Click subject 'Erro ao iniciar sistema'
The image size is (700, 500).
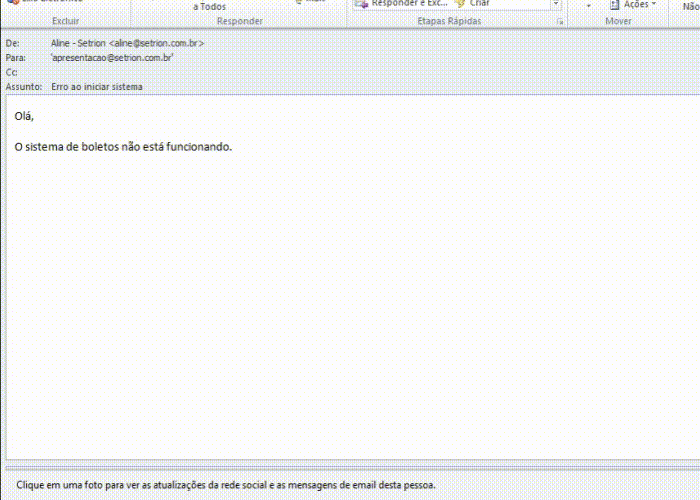click(97, 87)
